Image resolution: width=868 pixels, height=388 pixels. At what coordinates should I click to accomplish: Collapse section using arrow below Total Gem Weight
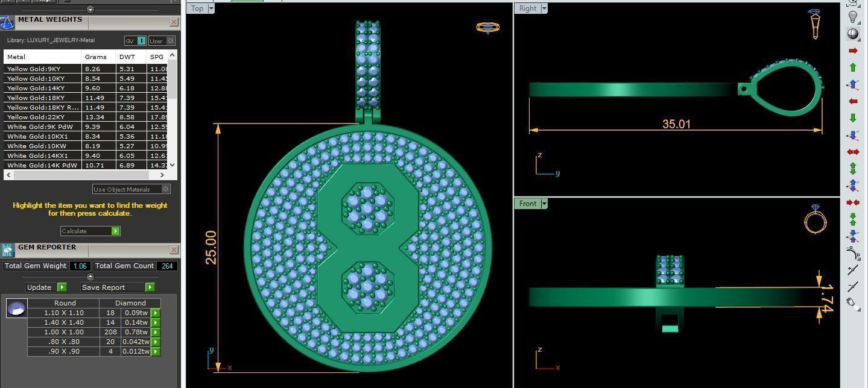[90, 277]
